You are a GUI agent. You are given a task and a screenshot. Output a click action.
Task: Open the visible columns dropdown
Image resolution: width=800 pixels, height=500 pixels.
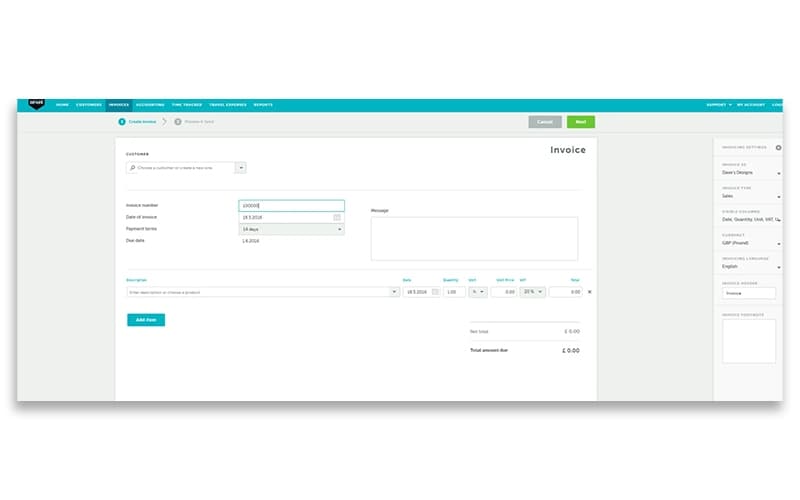tap(751, 220)
